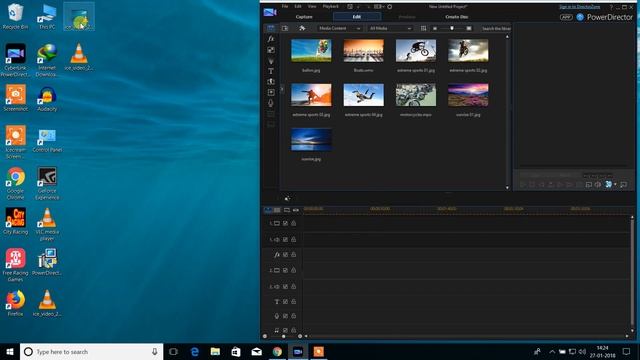
Task: Toggle the audio track 2 enable checkbox
Action: coord(285,287)
